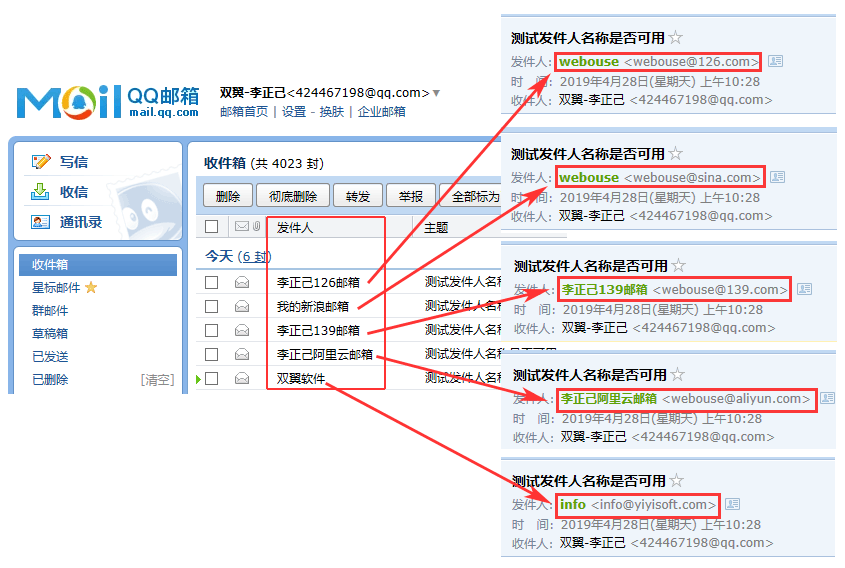This screenshot has height=568, width=845.
Task: Click the compose letter pencil icon
Action: [x=41, y=161]
